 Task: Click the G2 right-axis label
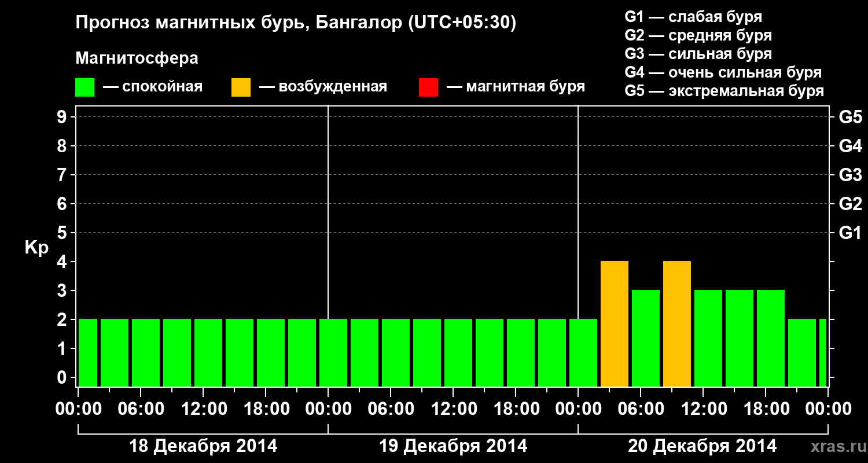[851, 204]
